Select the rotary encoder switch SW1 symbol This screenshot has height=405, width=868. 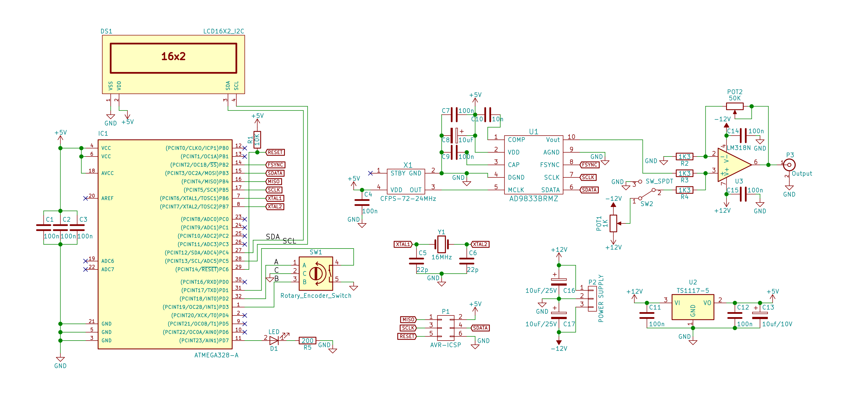tap(316, 273)
